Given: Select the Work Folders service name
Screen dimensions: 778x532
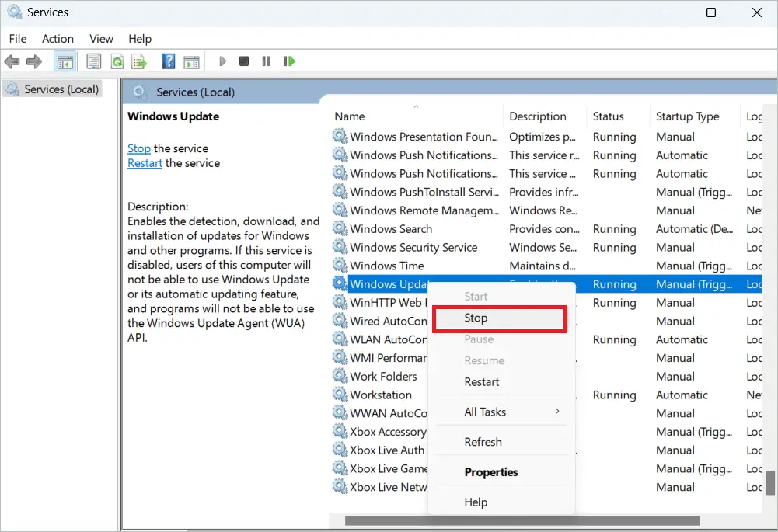Looking at the screenshot, I should click(x=383, y=376).
